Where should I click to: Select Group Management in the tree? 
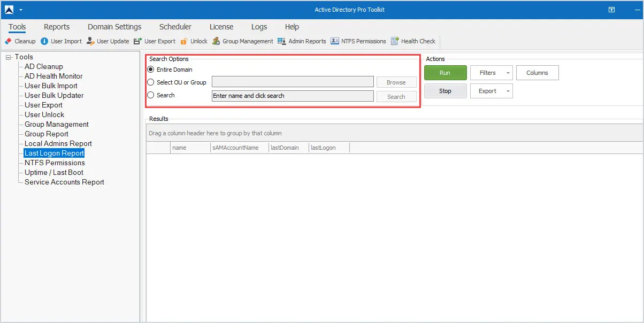57,124
